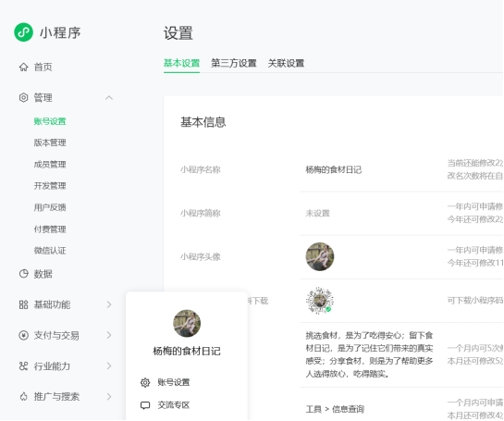Open 首页 in the sidebar
This screenshot has height=421, width=504.
[43, 67]
